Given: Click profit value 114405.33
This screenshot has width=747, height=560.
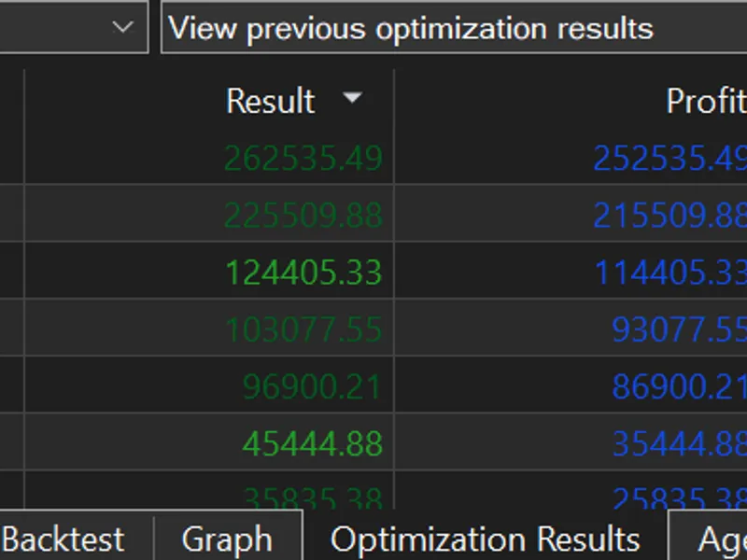Looking at the screenshot, I should pyautogui.click(x=670, y=273).
